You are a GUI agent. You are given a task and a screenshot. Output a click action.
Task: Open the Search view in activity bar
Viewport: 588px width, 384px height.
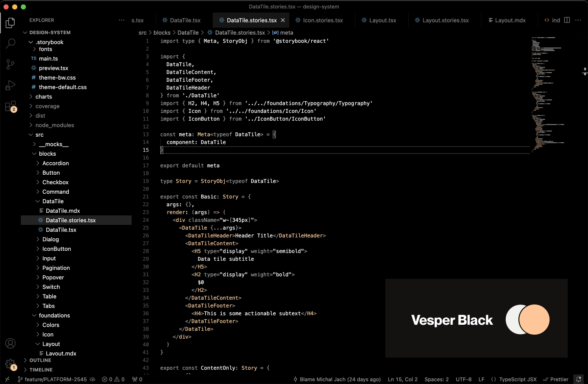[x=10, y=43]
